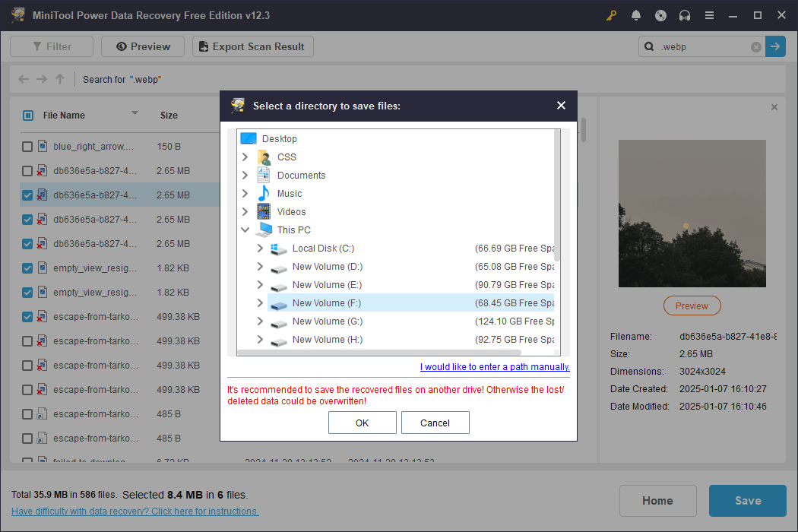Screen dimensions: 798x532
Task: Expand the Documents node
Action: [x=245, y=175]
